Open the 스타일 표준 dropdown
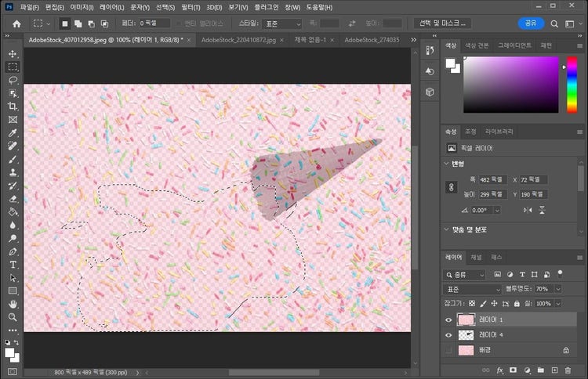Screen dimensions: 588x379 coord(282,23)
